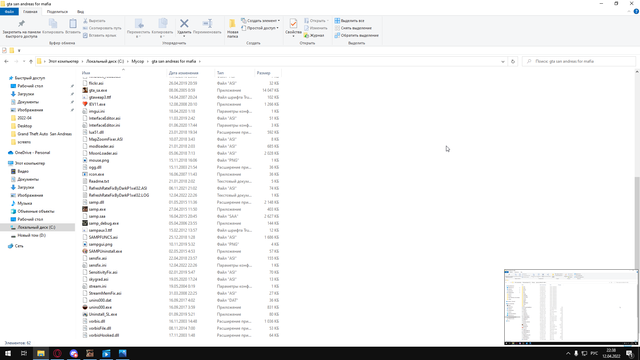This screenshot has width=640, height=360.
Task: Select the IEV11.exe file with heart icon
Action: 97,104
